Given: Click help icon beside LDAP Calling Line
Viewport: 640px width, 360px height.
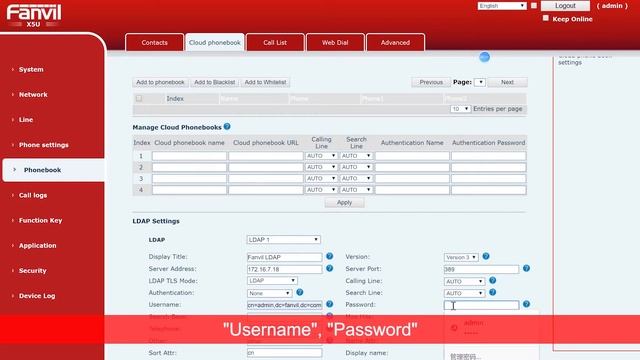Looking at the screenshot, I should pyautogui.click(x=493, y=280).
